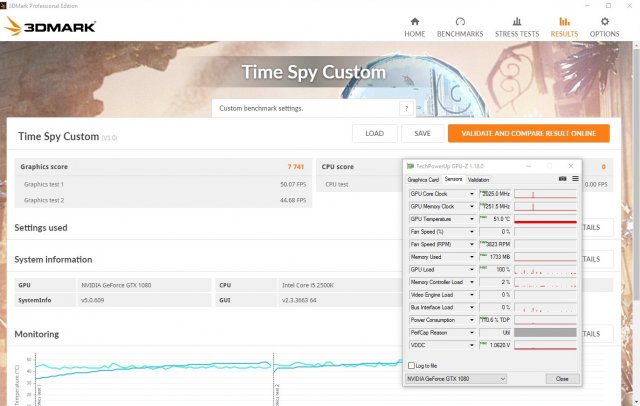640x406 pixels.
Task: Click Validate and Compare Result Online
Action: (x=528, y=133)
